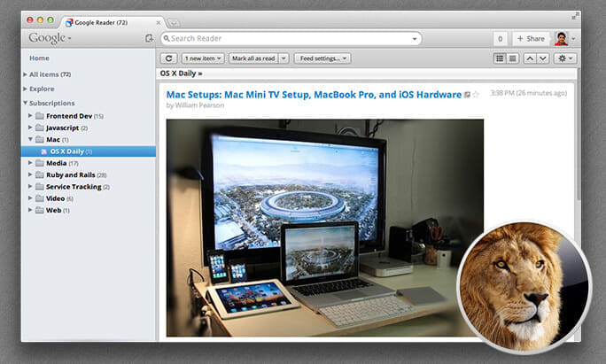Expand the Ruby and Rails folder
Image resolution: width=606 pixels, height=364 pixels.
[x=31, y=175]
